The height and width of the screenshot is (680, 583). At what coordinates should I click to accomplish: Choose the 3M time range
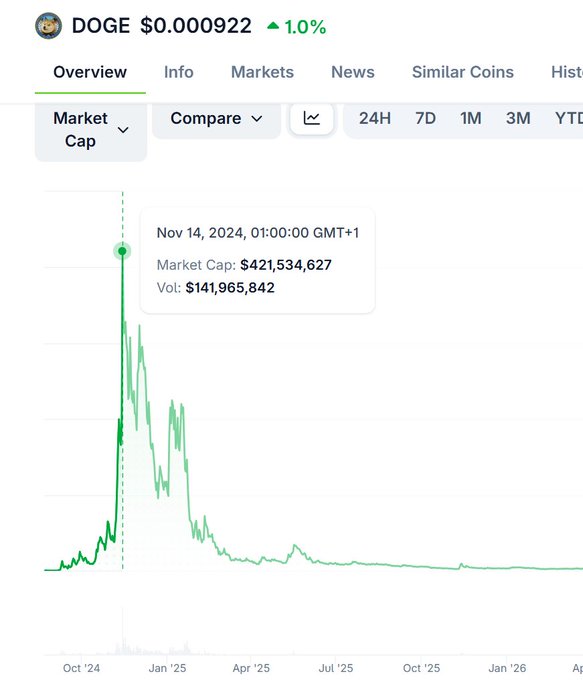pyautogui.click(x=518, y=118)
